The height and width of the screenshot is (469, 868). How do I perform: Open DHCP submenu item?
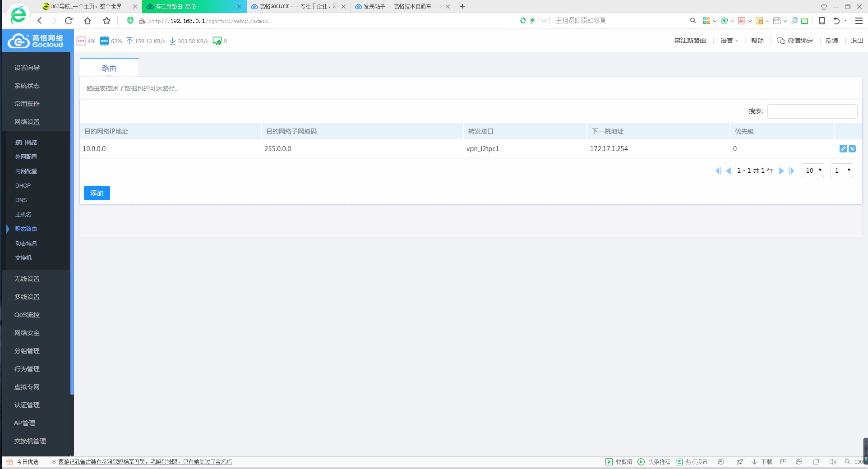23,186
